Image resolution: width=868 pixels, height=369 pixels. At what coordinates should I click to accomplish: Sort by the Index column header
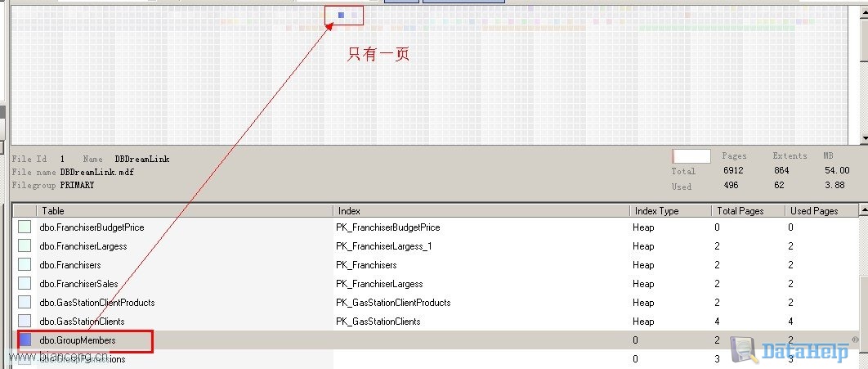pyautogui.click(x=481, y=211)
